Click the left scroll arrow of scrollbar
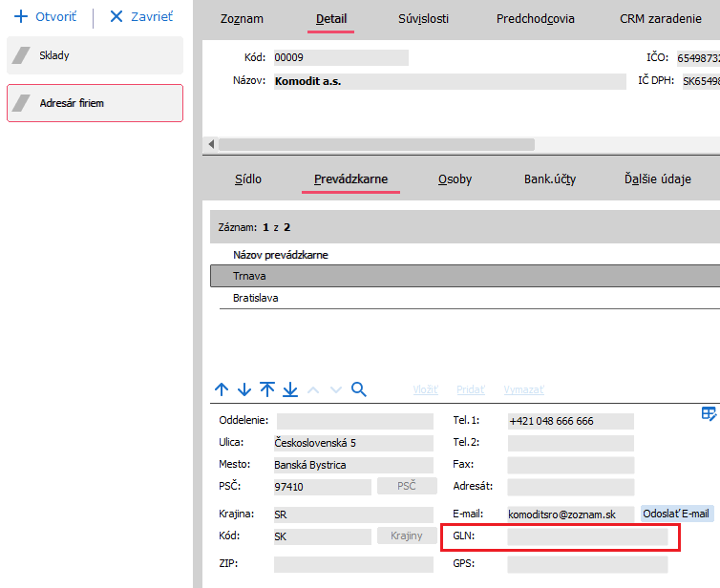Screen dimensions: 720x588 (x=210, y=144)
